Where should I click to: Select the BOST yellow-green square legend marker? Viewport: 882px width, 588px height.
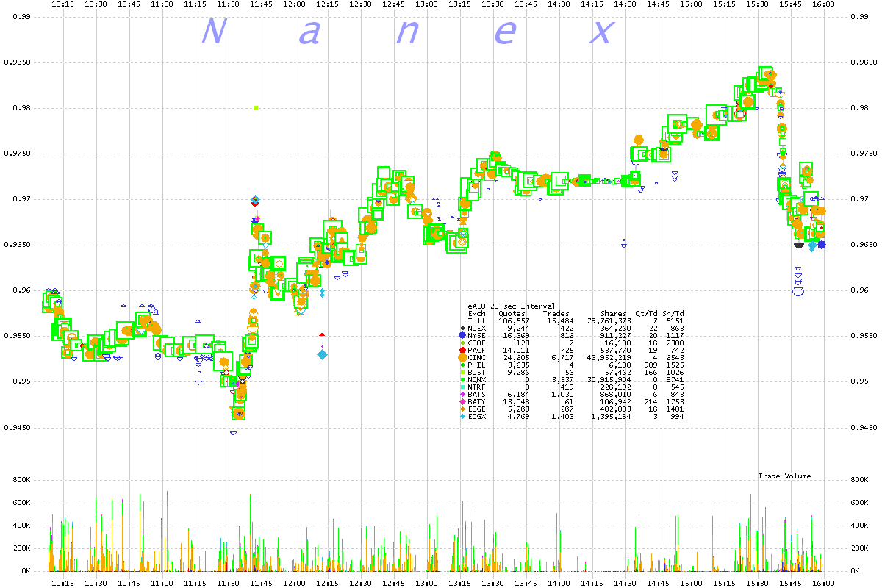click(462, 372)
